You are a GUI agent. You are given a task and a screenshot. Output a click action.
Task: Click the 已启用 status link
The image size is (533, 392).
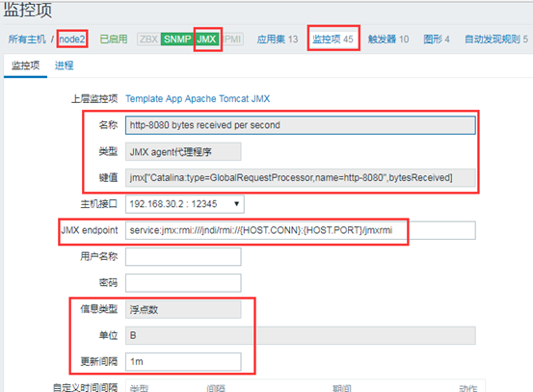(x=114, y=39)
